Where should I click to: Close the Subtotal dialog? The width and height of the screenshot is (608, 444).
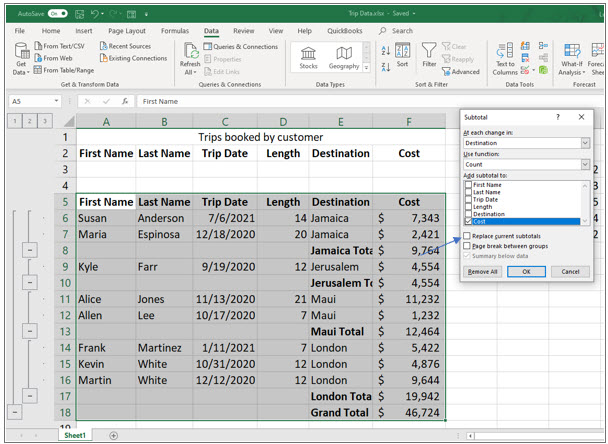click(x=581, y=117)
